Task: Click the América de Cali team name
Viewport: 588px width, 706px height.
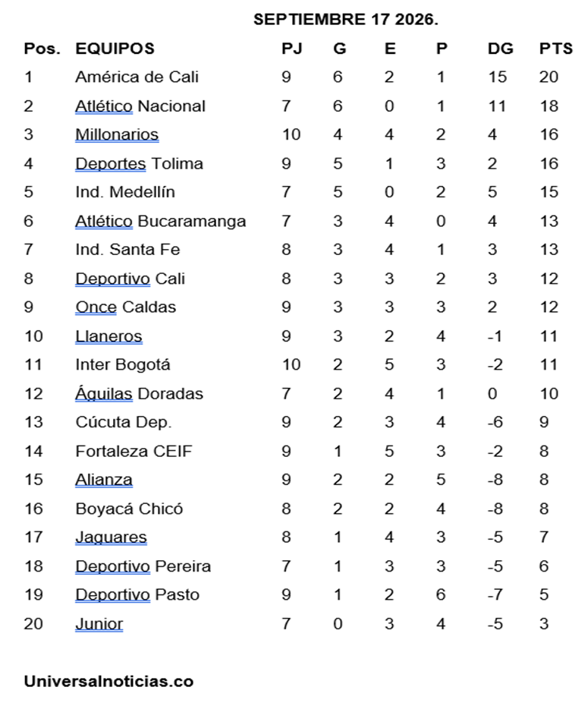Action: tap(137, 77)
